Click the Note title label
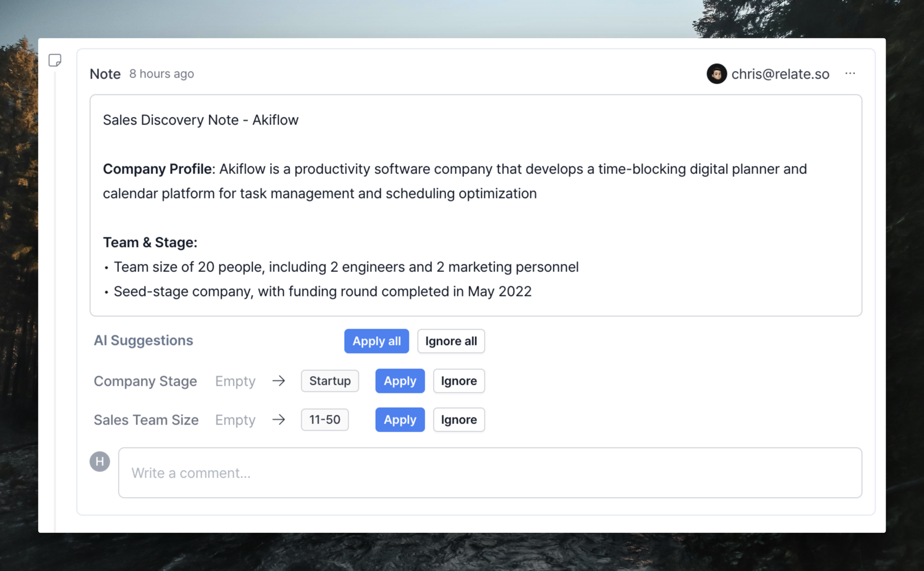The width and height of the screenshot is (924, 571). (x=105, y=74)
